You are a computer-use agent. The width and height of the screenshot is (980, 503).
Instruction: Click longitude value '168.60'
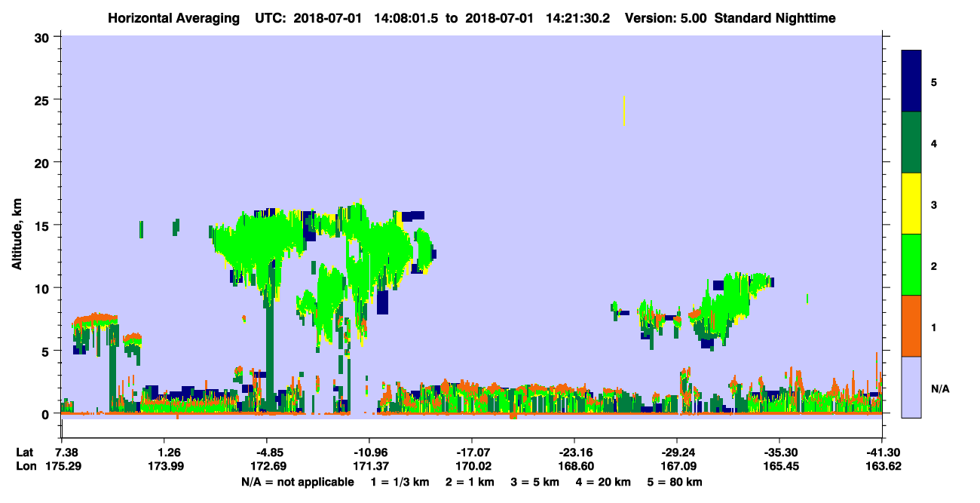tap(574, 466)
